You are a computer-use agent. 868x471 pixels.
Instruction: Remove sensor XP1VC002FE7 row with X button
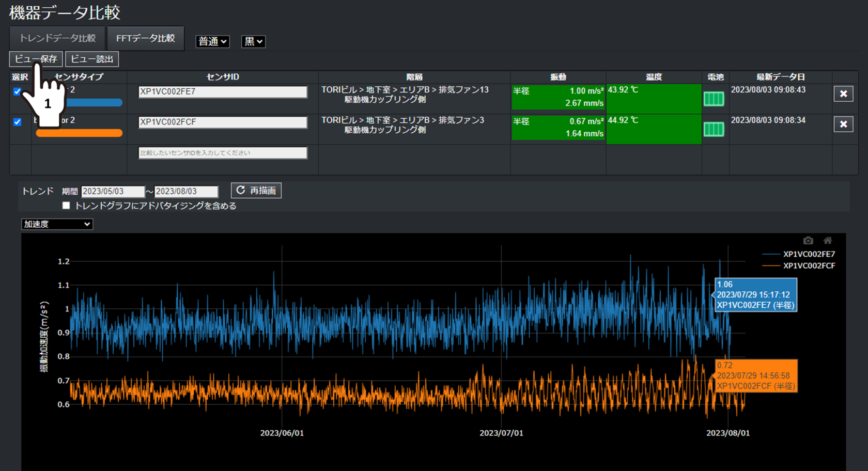click(x=843, y=94)
